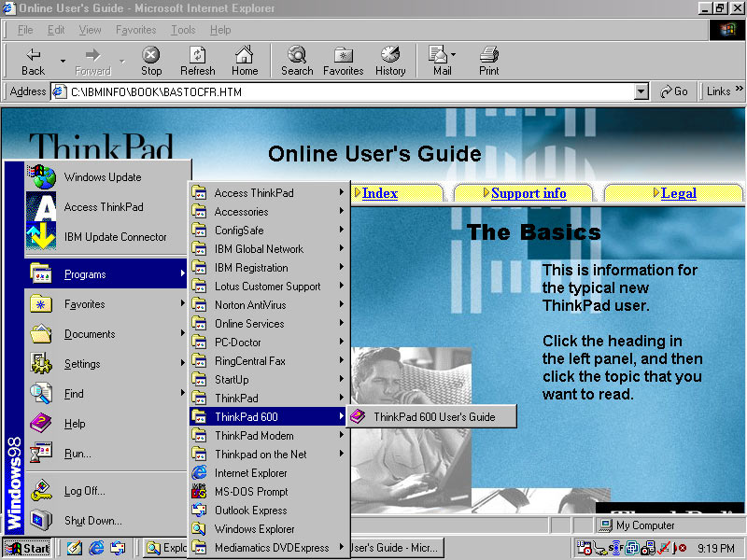Select ThinkPad 600 programs folder
Image resolution: width=747 pixels, height=560 pixels.
[269, 416]
